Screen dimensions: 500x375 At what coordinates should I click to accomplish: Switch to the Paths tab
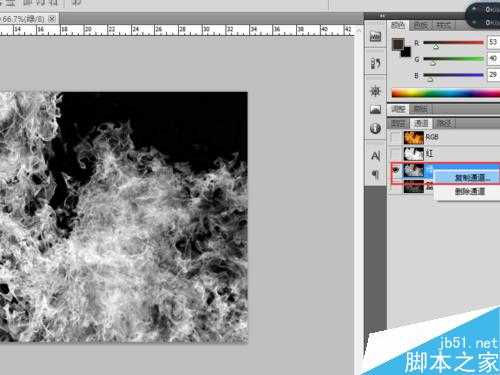[x=444, y=123]
